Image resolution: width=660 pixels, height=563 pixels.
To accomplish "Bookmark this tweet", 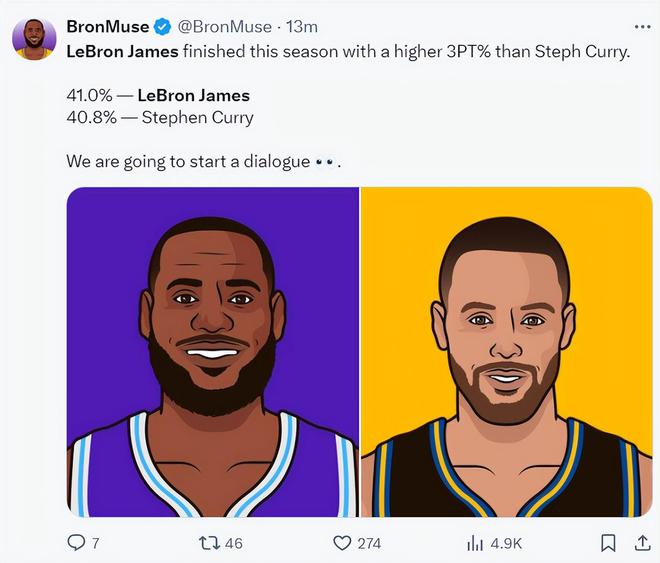I will 608,543.
